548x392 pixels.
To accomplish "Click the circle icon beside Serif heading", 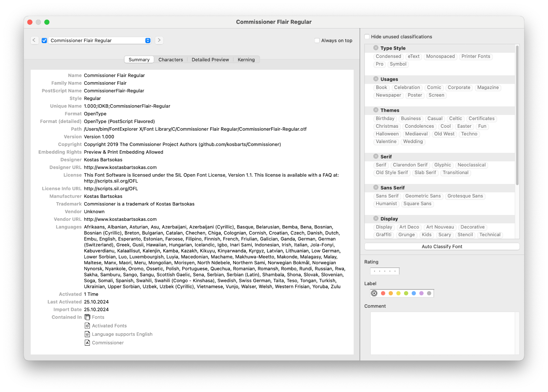I will (376, 156).
